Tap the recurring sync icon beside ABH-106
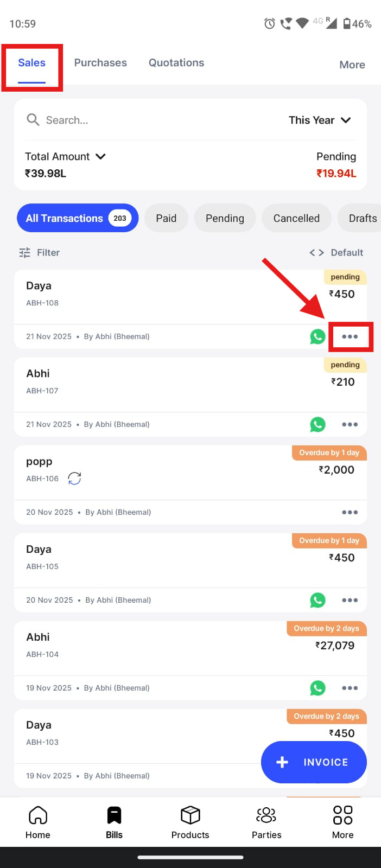 tap(74, 478)
